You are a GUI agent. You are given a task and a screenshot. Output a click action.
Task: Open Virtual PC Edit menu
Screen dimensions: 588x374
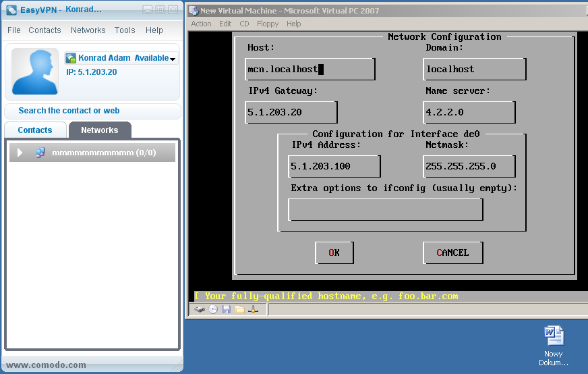(x=225, y=24)
